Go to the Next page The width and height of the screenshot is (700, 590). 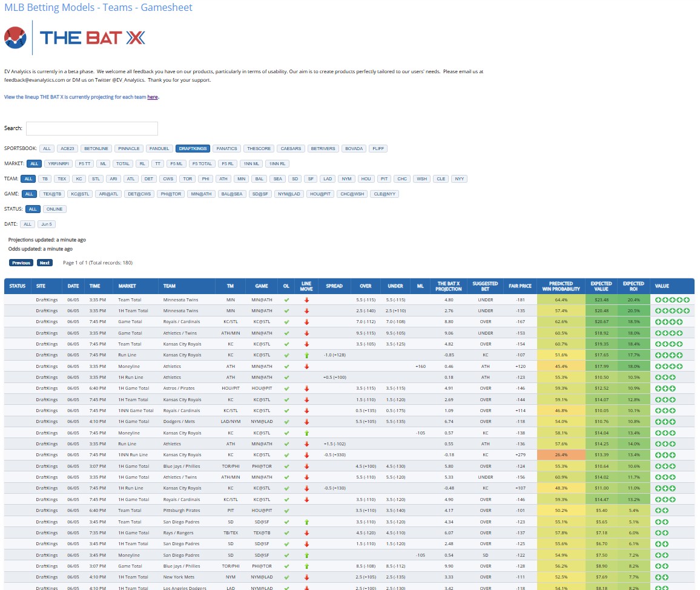point(44,263)
